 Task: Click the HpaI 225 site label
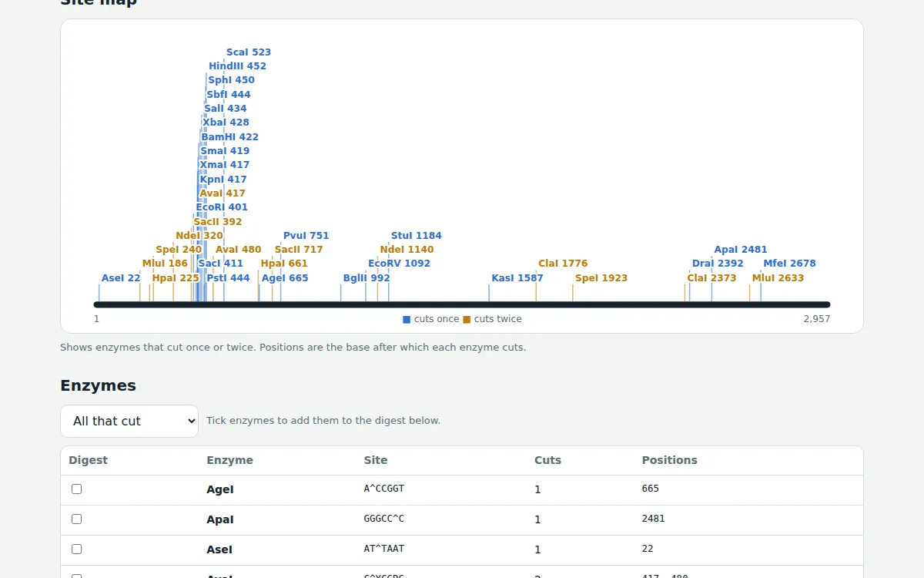tap(176, 278)
